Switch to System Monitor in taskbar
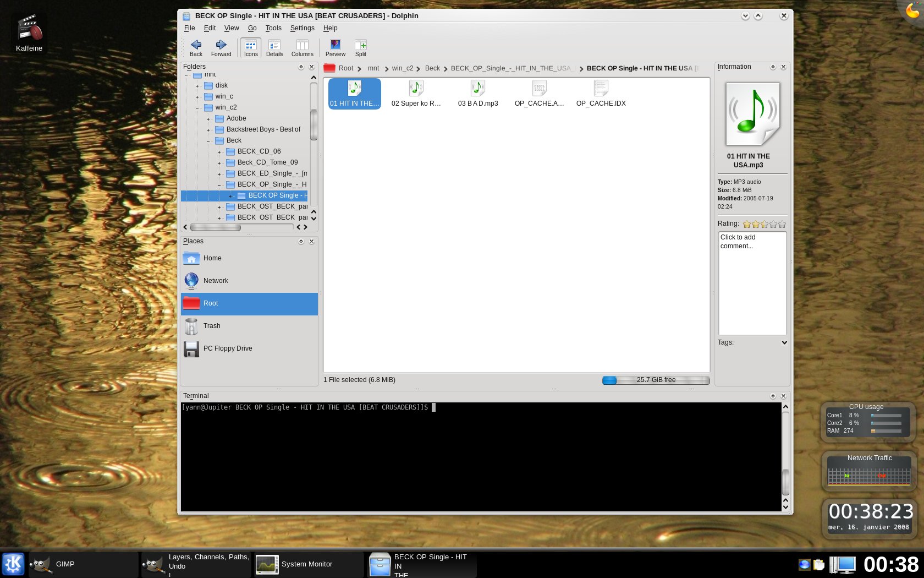Viewport: 924px width, 578px height. pyautogui.click(x=306, y=564)
